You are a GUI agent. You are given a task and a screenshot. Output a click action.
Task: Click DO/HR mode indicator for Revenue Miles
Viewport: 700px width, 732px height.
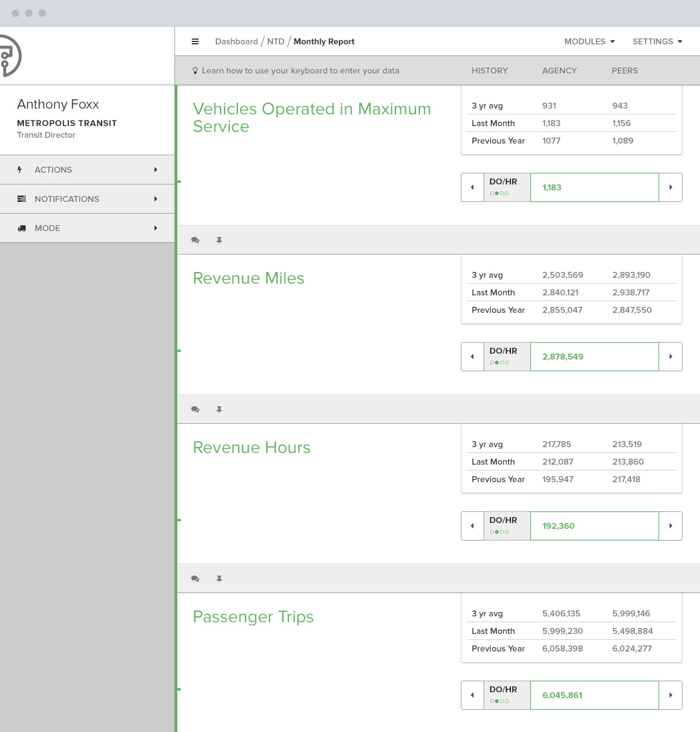[x=507, y=357]
